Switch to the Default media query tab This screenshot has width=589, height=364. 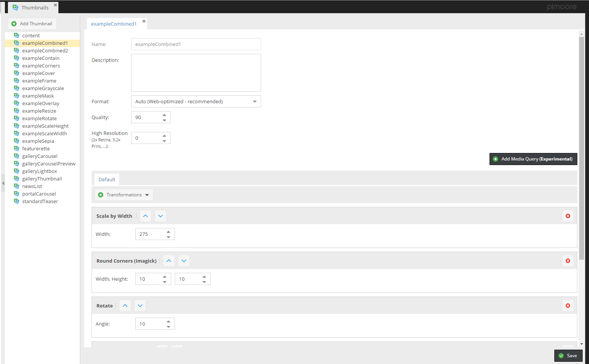tap(107, 179)
